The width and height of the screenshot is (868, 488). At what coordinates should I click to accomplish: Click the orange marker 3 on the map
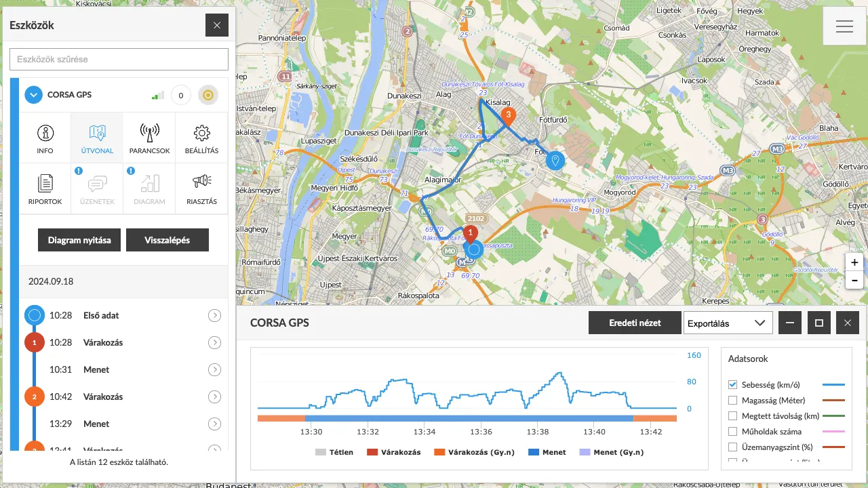click(x=508, y=116)
